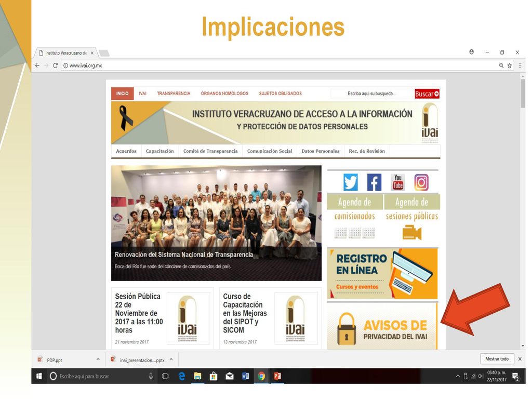Open the IVAI Twitter page icon

(350, 182)
